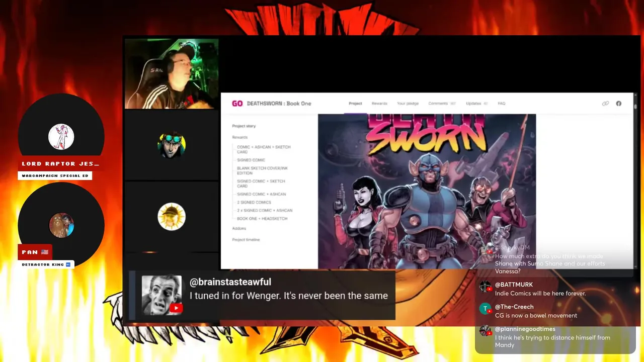Jump to Project story section
The image size is (644, 362).
(x=244, y=126)
